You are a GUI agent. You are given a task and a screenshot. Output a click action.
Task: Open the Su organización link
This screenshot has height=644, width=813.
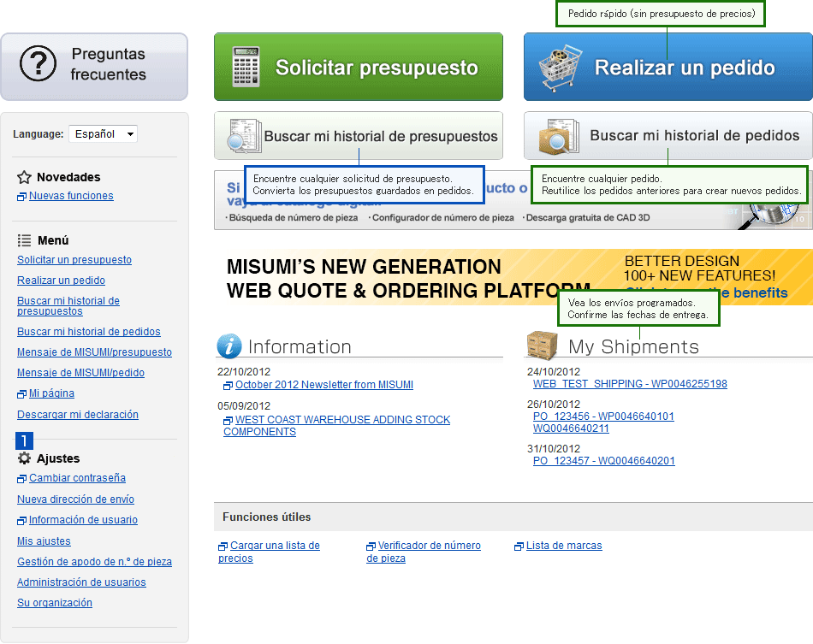tap(55, 603)
